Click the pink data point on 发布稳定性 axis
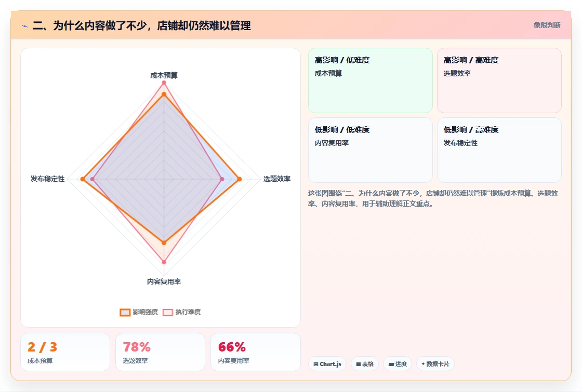The image size is (582, 392). point(93,179)
